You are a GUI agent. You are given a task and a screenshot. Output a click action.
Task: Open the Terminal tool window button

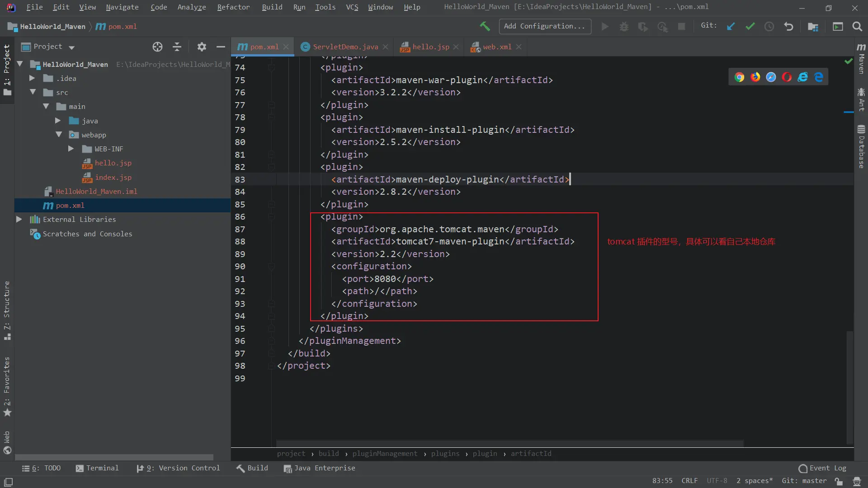click(97, 468)
